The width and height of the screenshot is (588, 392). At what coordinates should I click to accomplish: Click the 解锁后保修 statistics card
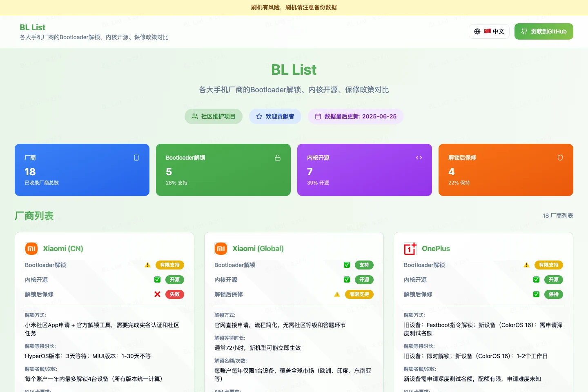(x=506, y=170)
